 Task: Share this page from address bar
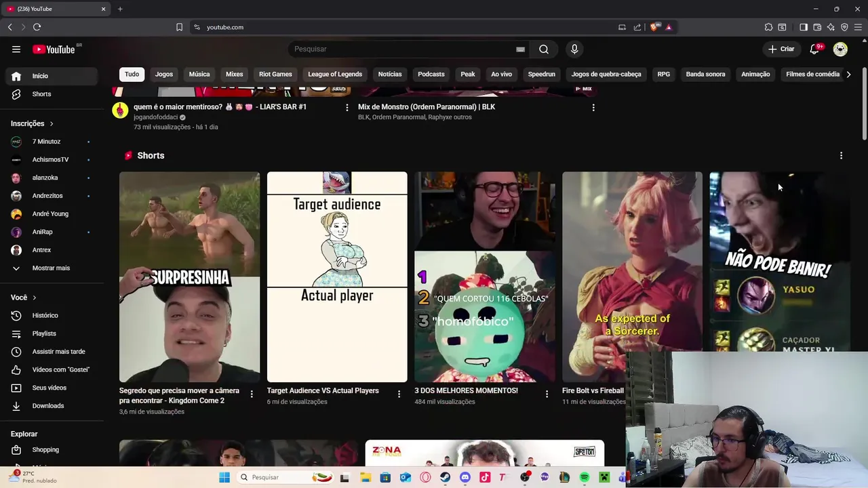pos(637,27)
